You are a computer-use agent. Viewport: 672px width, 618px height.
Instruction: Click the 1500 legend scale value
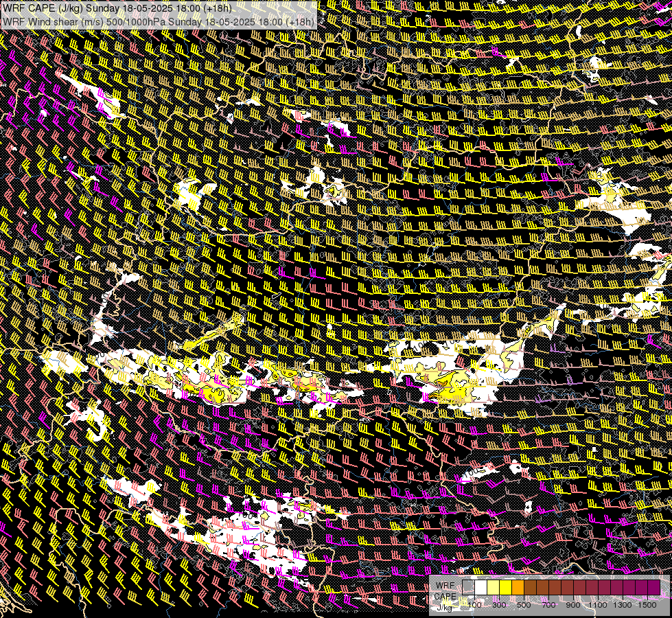click(647, 605)
